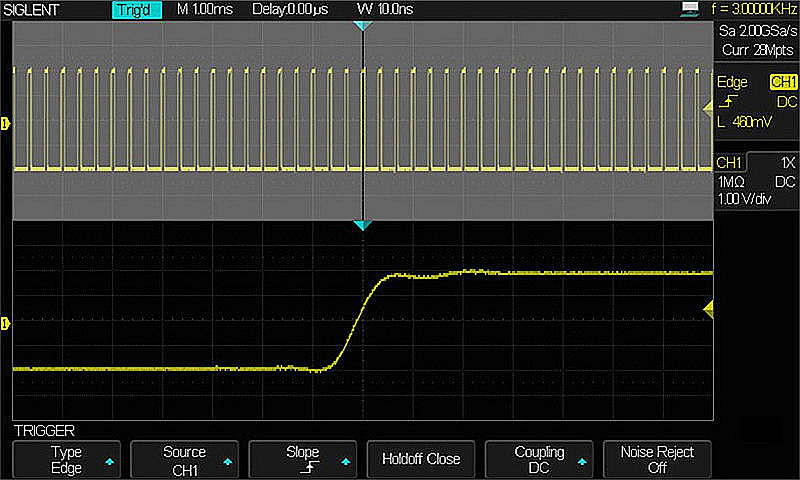Click the trigger level arrow in upper waveform
This screenshot has width=800, height=480.
tap(708, 107)
